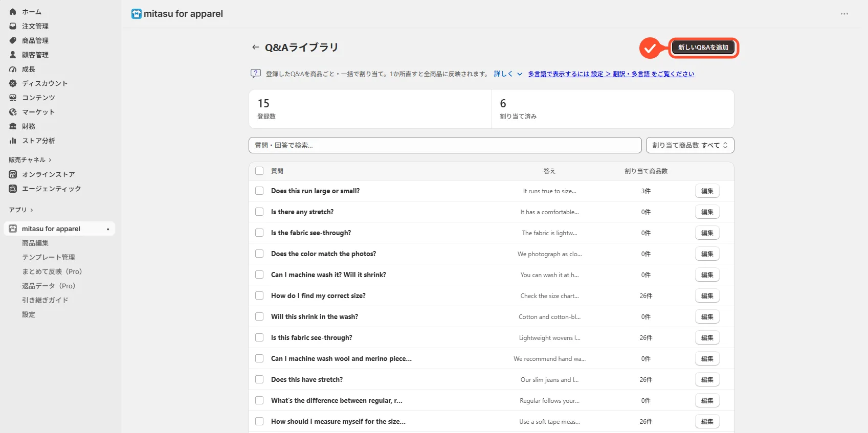
Task: Click the mitasu logo in page header
Action: coord(137,14)
